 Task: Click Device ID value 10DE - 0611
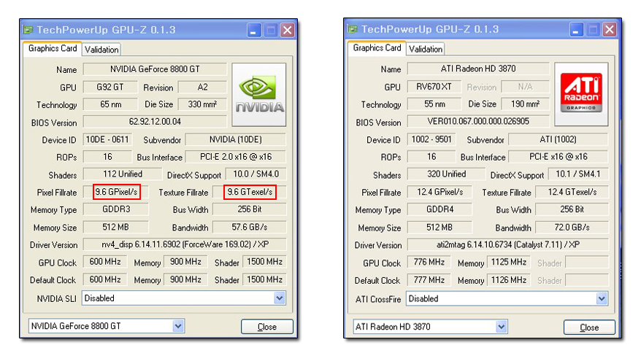[107, 139]
